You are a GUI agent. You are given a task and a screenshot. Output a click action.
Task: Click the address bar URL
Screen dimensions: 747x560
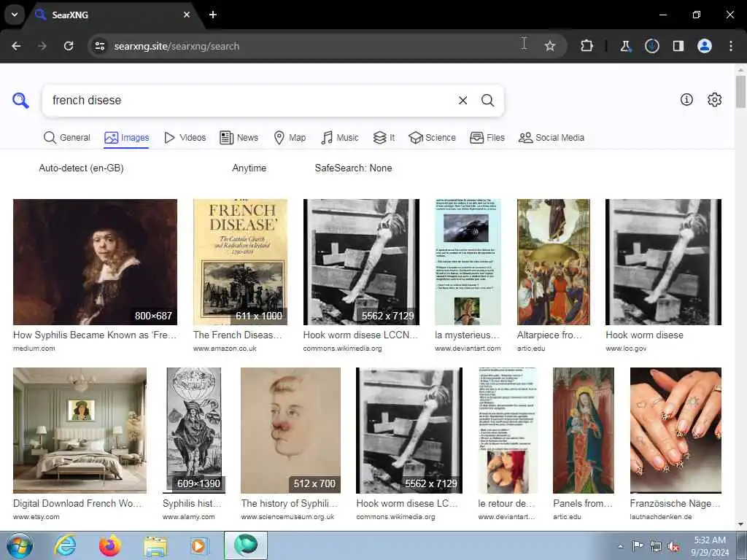click(177, 46)
